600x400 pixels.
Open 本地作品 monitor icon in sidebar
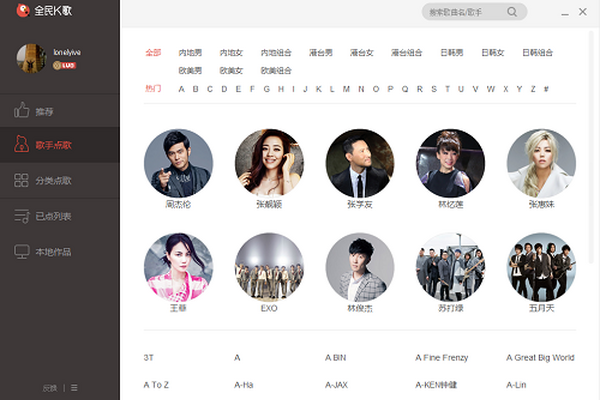pos(22,251)
